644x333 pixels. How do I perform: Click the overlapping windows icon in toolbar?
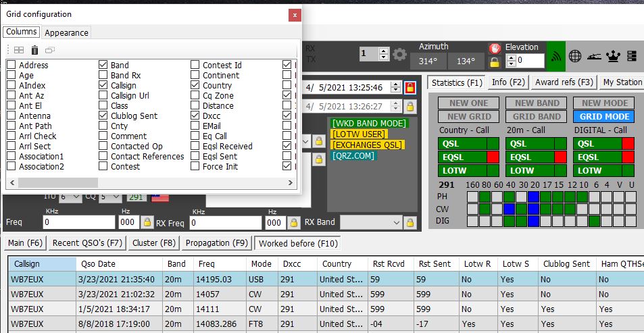(50, 50)
